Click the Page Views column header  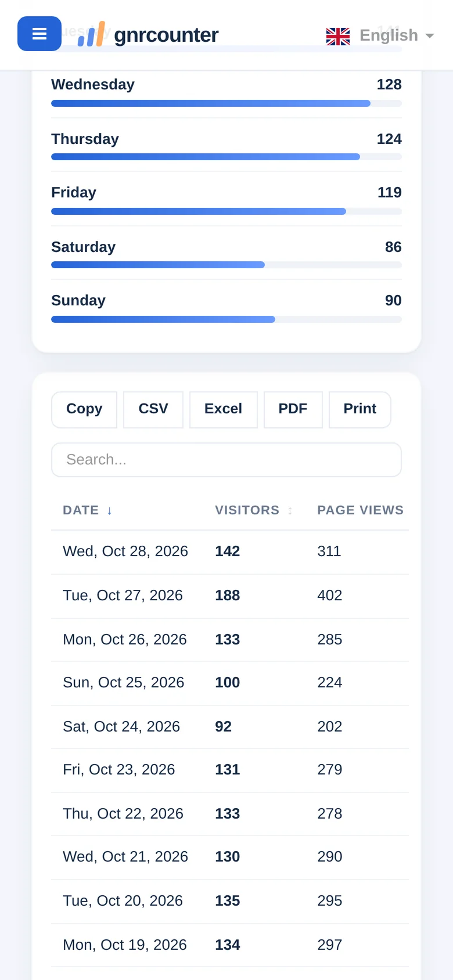(360, 510)
